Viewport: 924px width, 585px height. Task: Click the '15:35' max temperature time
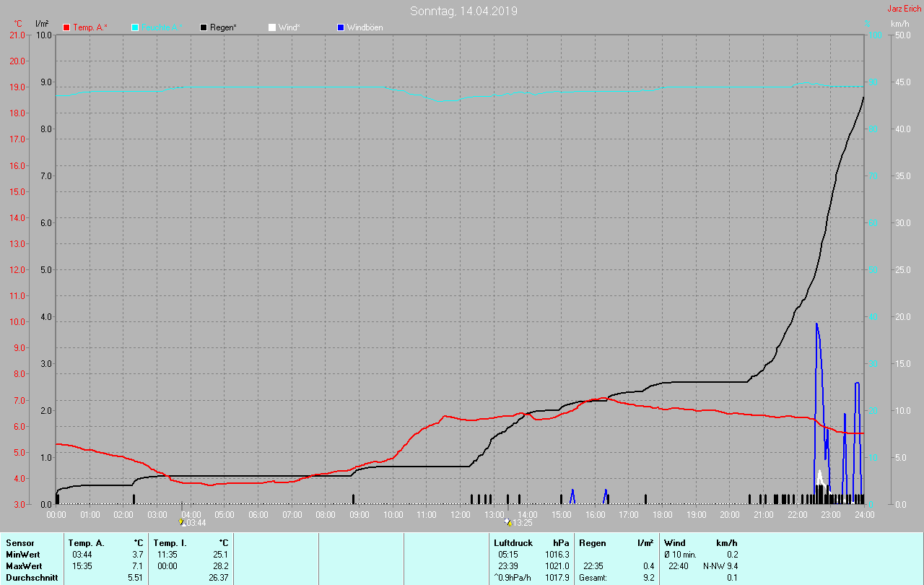coord(82,566)
